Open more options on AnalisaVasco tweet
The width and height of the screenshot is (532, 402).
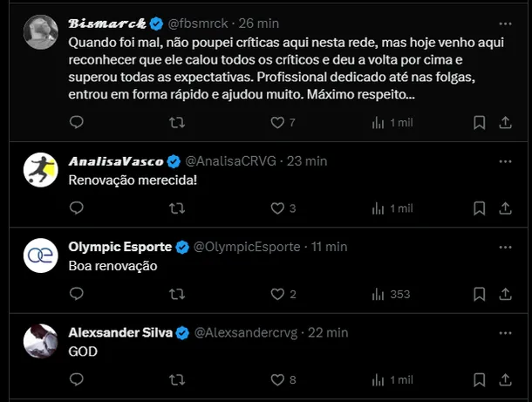click(x=505, y=160)
